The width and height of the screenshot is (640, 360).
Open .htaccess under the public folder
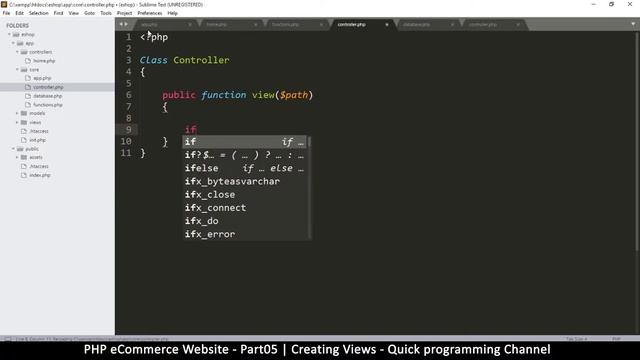39,166
